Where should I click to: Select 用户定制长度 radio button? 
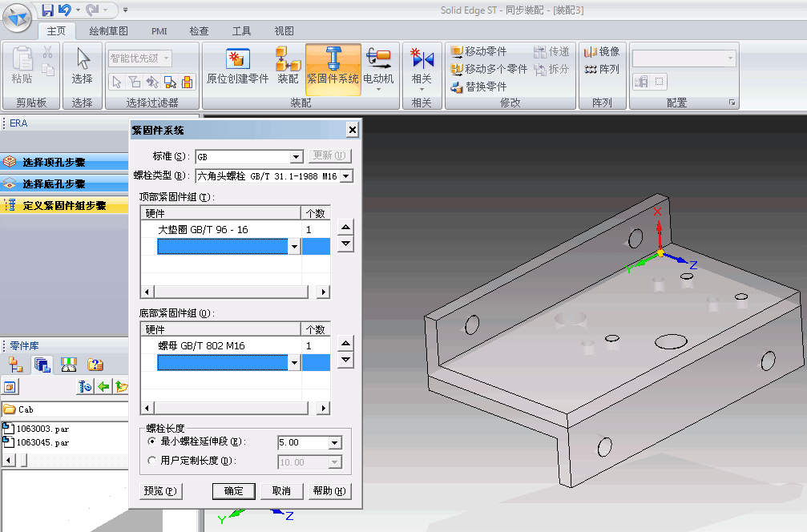pos(151,461)
